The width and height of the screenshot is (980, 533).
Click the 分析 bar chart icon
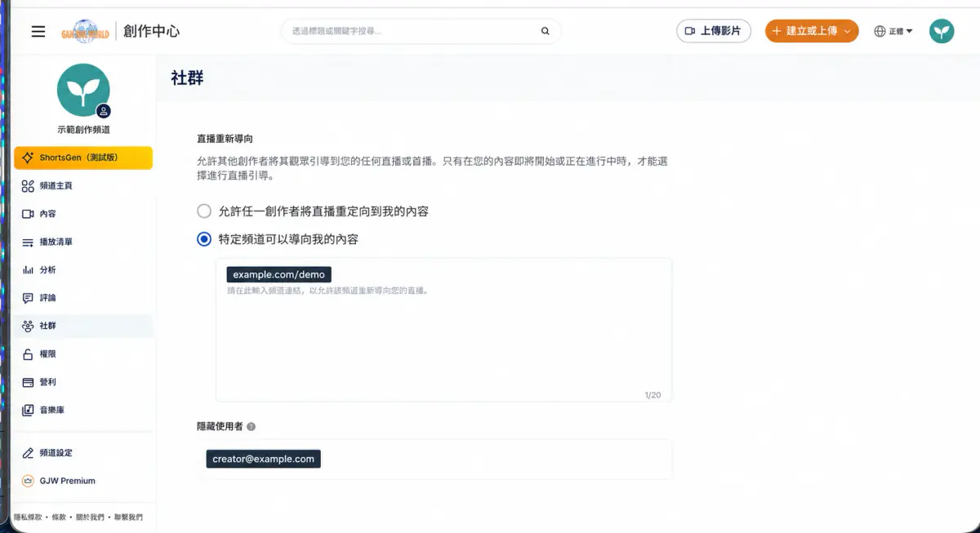point(28,270)
